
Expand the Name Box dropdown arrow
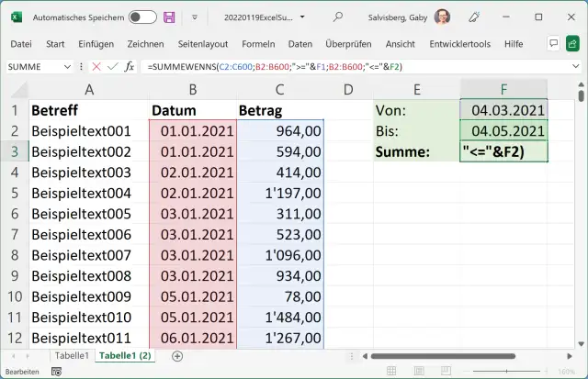[66, 66]
